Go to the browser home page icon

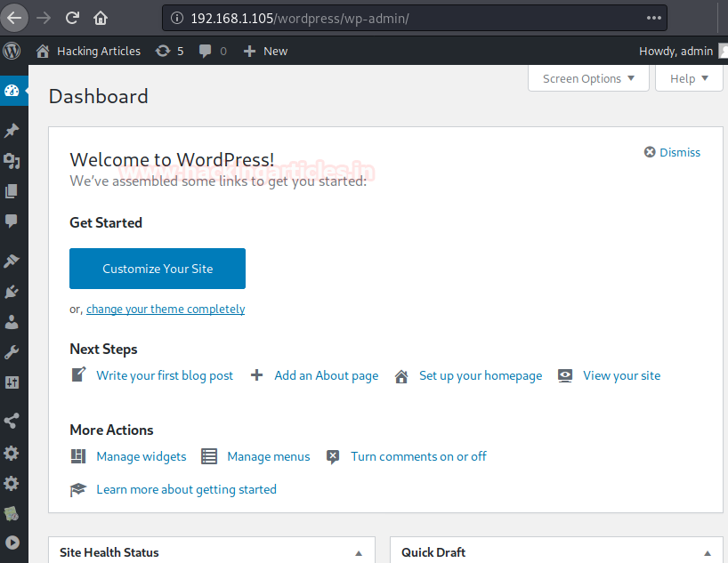[x=101, y=18]
